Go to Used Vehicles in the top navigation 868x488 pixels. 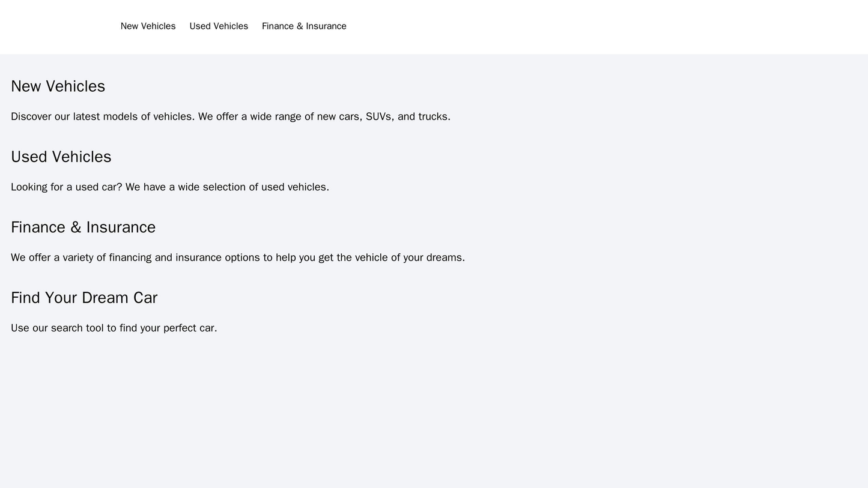click(219, 26)
